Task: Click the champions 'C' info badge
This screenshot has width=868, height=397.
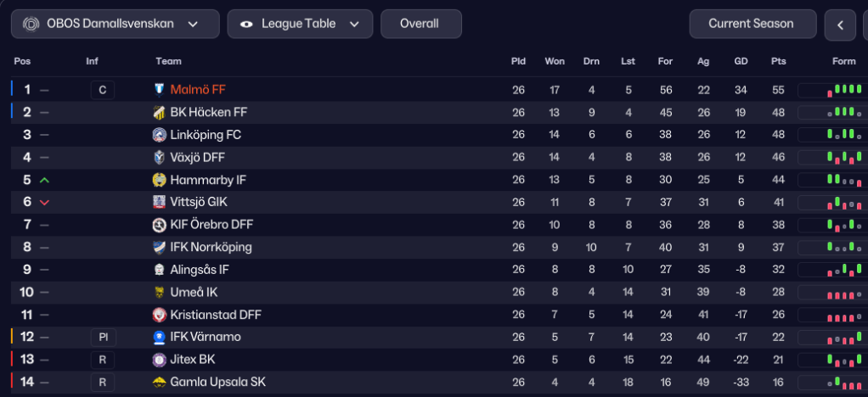Action: (103, 90)
